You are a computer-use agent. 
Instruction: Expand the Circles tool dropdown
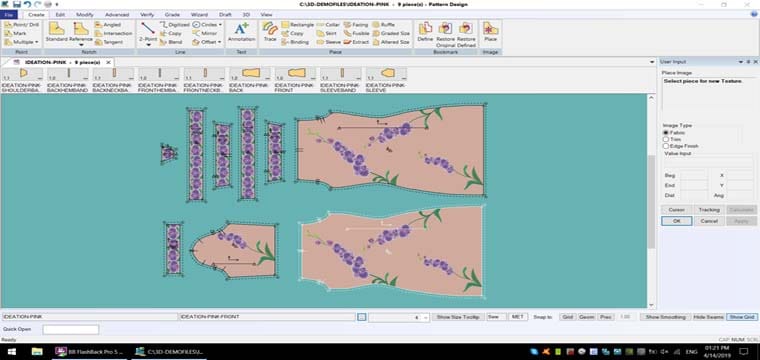tap(221, 25)
